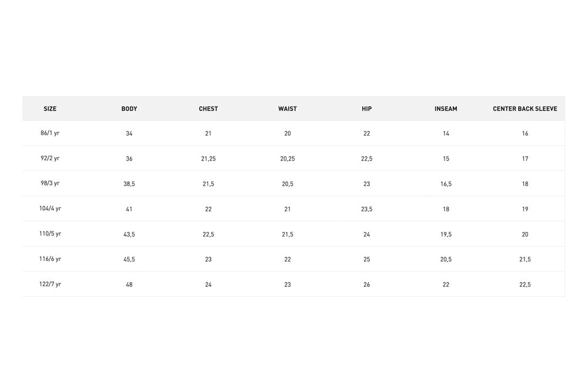Click the 98/3 yr size label
Viewport: 588px width, 392px height.
tap(50, 183)
